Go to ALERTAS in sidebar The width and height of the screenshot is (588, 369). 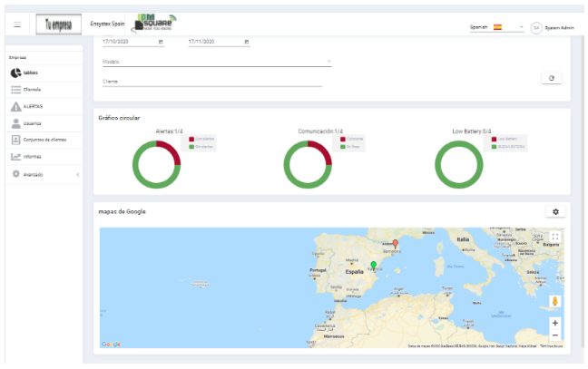pos(33,106)
